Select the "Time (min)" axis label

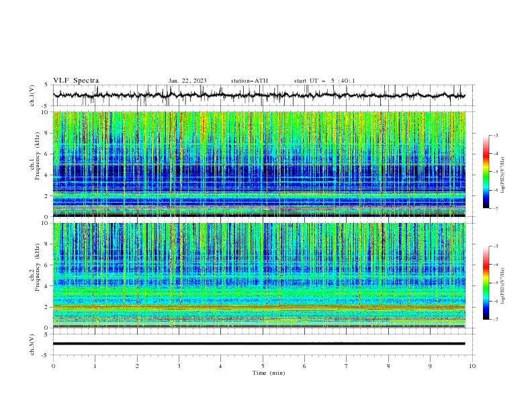[x=269, y=373]
